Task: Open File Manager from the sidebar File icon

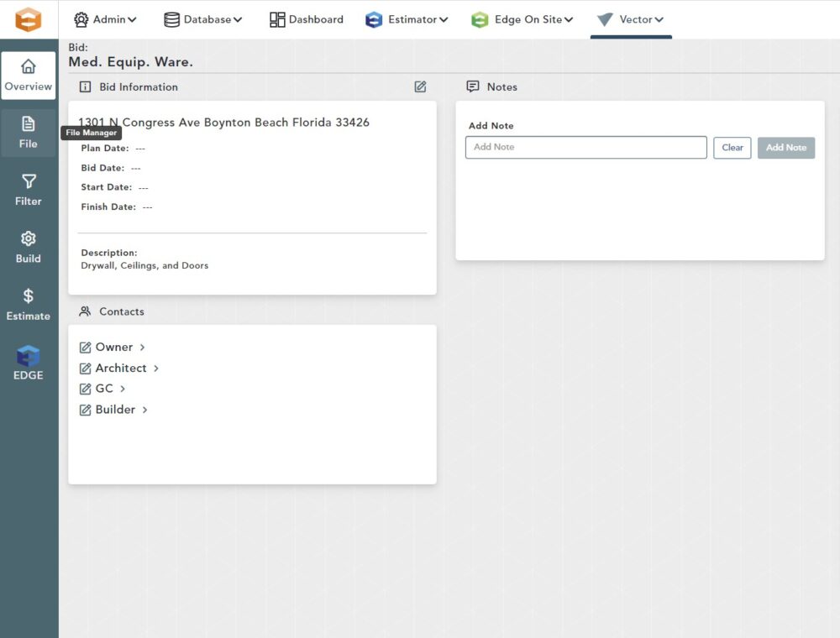Action: tap(29, 123)
